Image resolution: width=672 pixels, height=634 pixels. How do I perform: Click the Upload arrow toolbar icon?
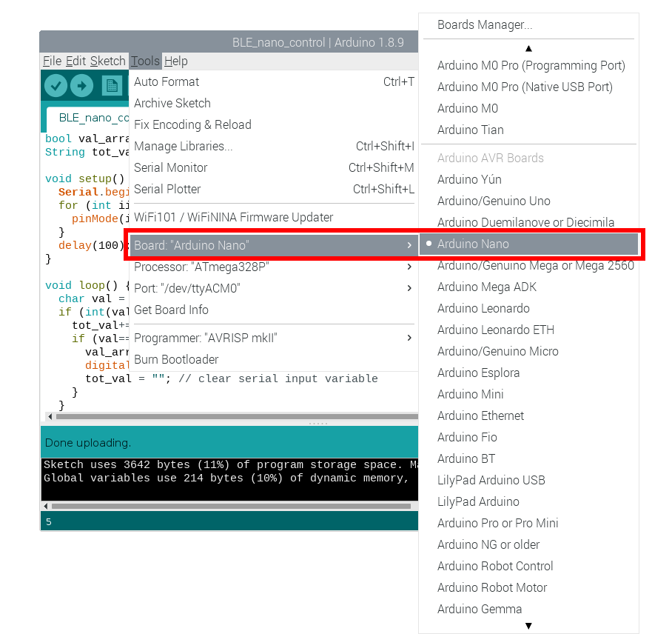click(82, 86)
